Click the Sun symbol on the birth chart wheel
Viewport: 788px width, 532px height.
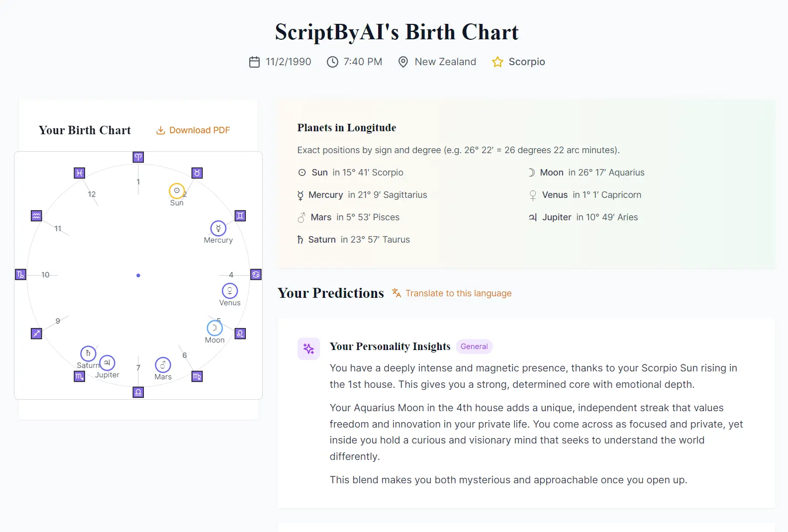(x=177, y=190)
